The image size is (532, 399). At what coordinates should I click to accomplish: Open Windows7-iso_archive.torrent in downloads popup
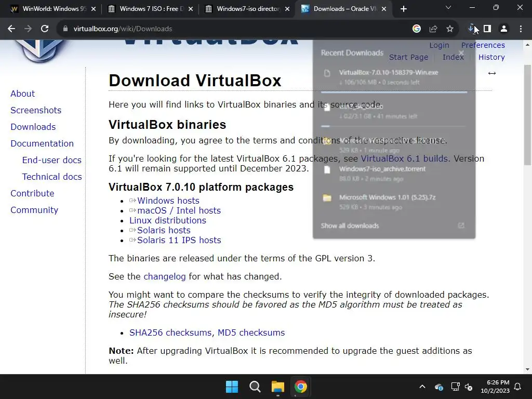coord(394,174)
